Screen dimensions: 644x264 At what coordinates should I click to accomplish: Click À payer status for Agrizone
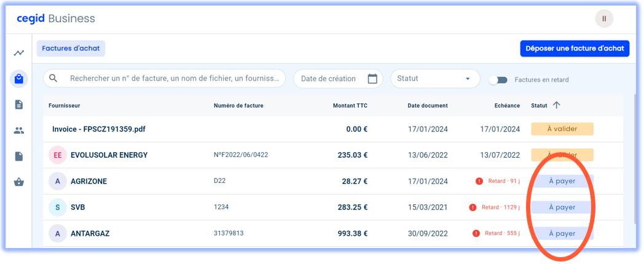[x=562, y=181]
